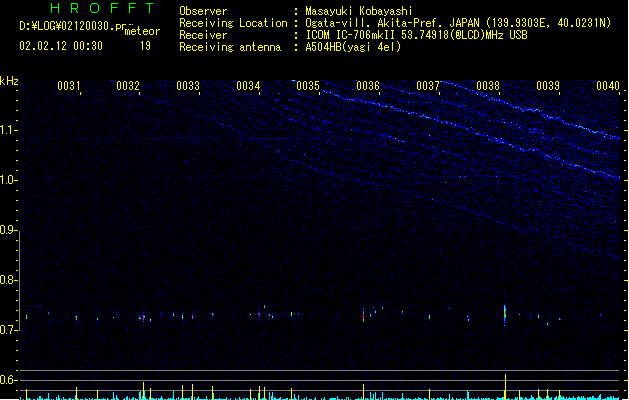Click the 0037 time marker
Viewport: 629px width, 400px height.
click(428, 86)
